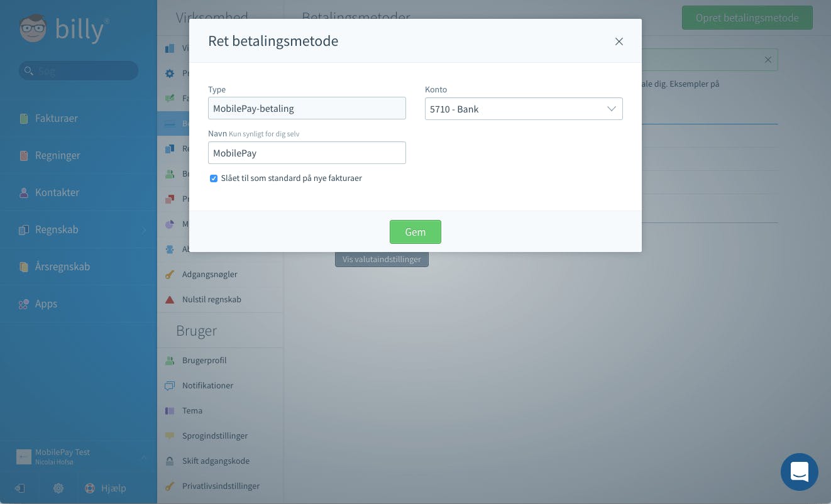
Task: Open Privatlivsindstillinger page
Action: [221, 486]
